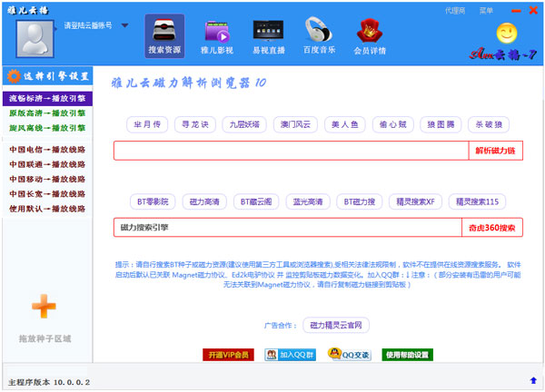Click the red 开通VIP会员 button
Screen dimensions: 545x392
228,355
